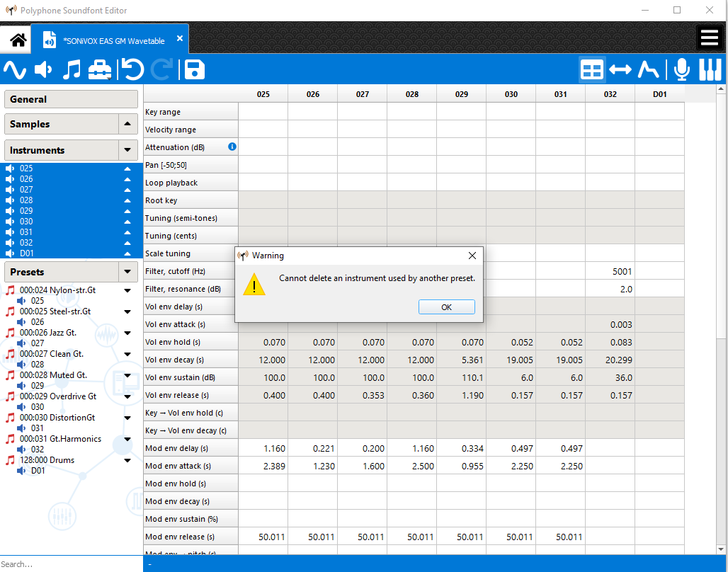
Task: Close the SONiVOX EAS GM Wavetable tab
Action: click(x=180, y=39)
